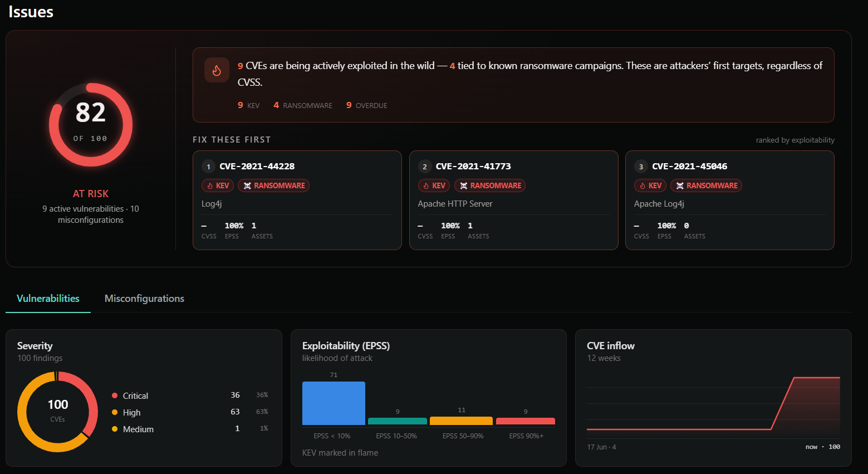Click the Apache HTTP Server product name
Viewport: 868px width, 474px height.
455,204
